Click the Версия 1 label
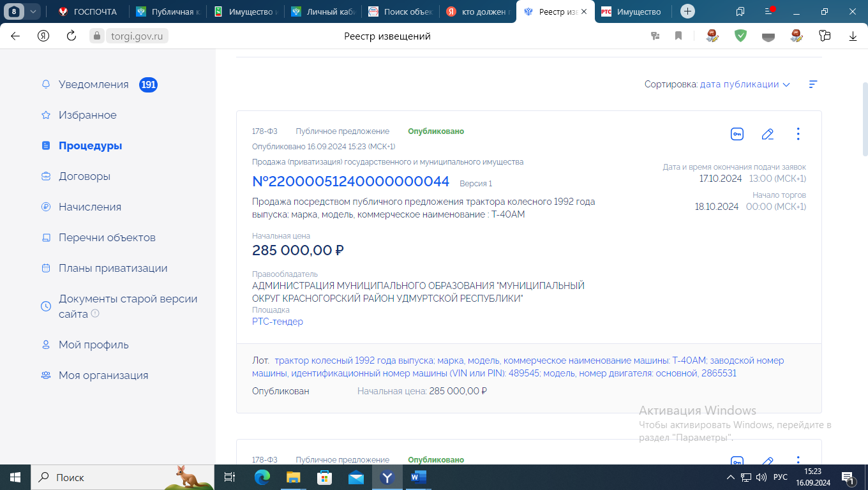 pos(475,184)
